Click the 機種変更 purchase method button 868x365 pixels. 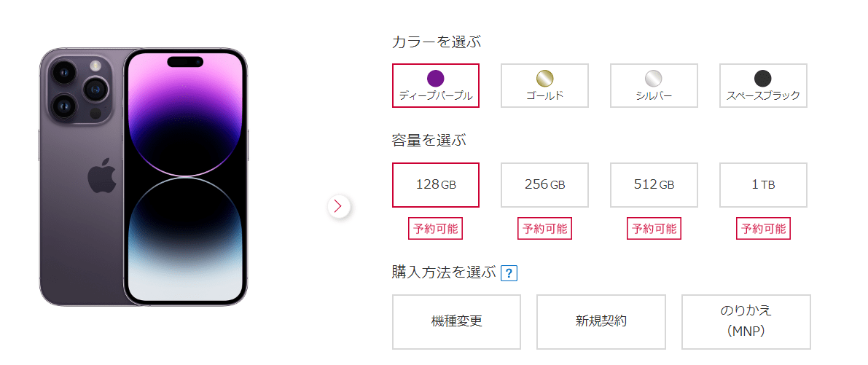tap(456, 321)
